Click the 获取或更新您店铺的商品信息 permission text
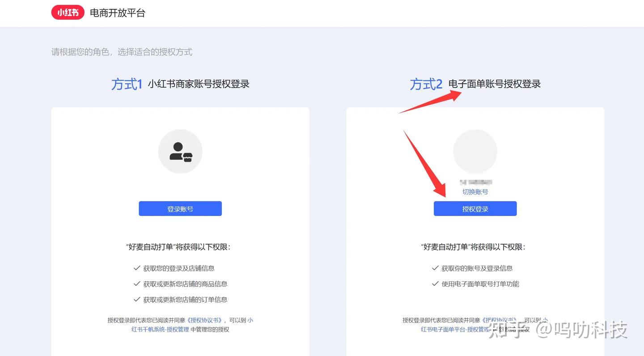 [x=185, y=284]
